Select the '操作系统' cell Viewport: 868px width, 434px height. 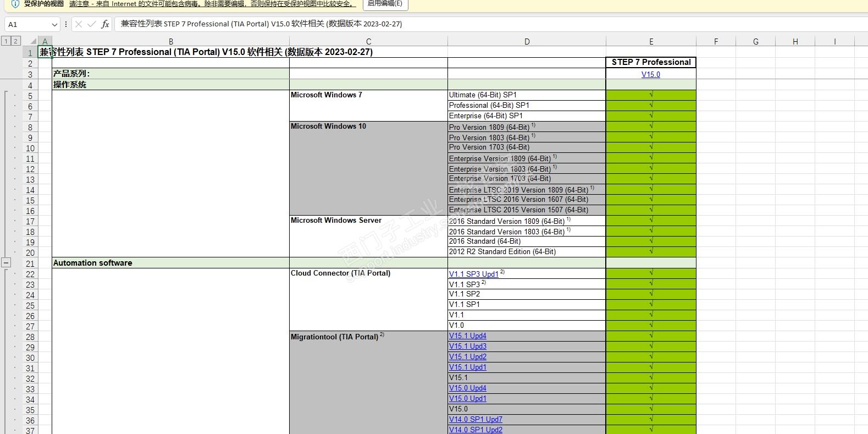point(170,85)
